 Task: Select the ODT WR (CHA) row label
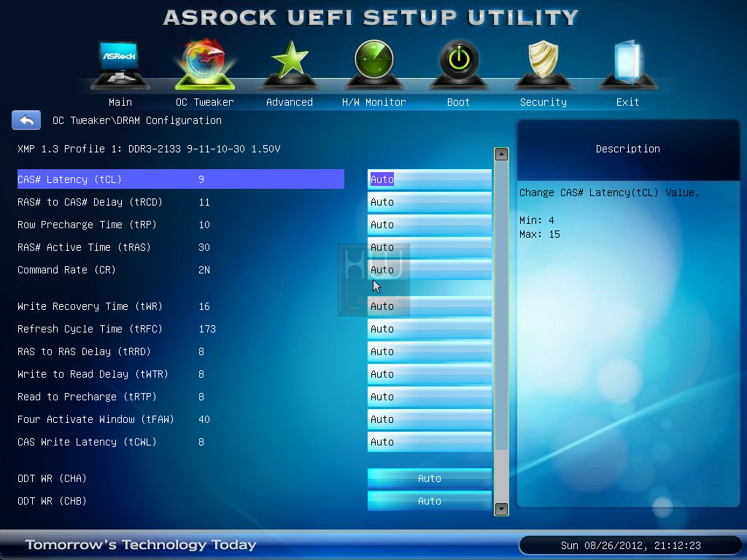click(x=52, y=478)
